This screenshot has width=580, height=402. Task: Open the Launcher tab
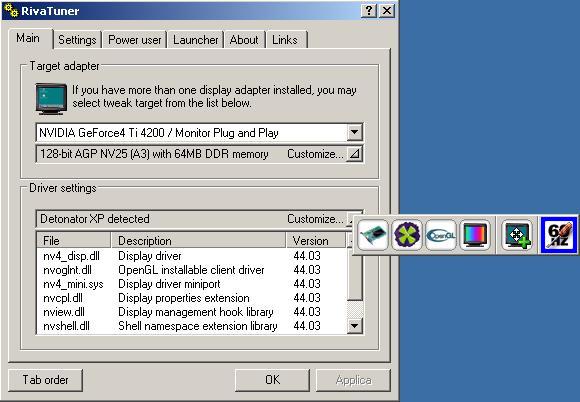coord(195,40)
